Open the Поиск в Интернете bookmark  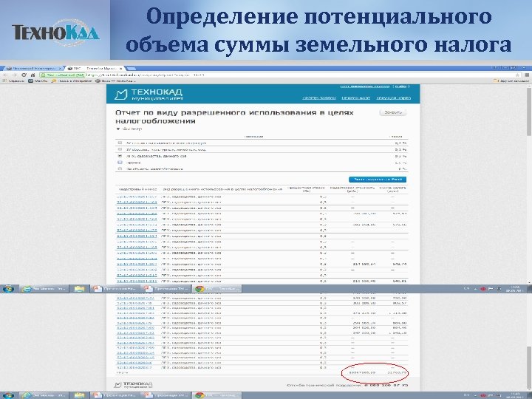point(72,81)
